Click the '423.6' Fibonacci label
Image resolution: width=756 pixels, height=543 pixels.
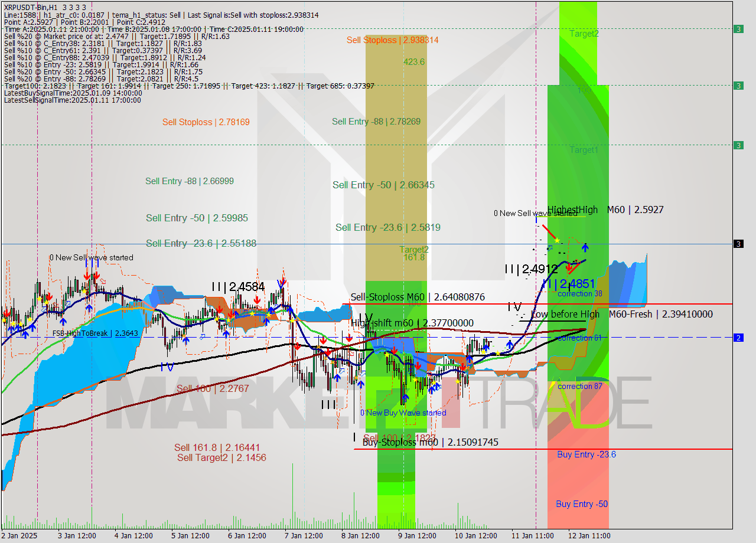pos(414,61)
